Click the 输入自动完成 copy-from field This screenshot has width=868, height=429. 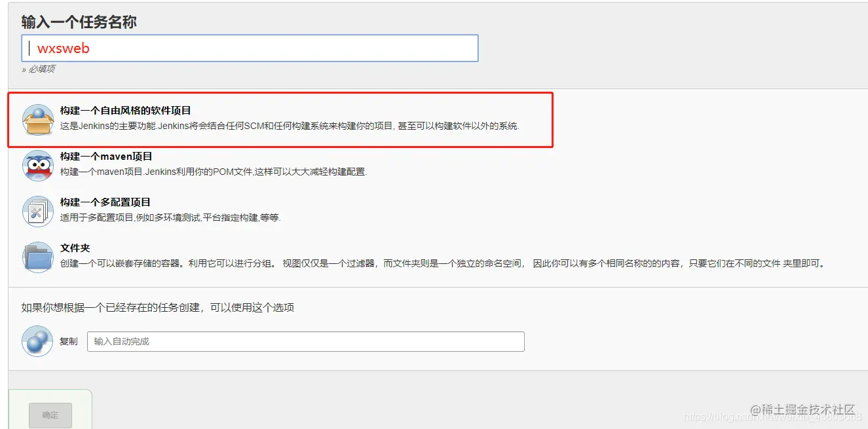[x=306, y=341]
